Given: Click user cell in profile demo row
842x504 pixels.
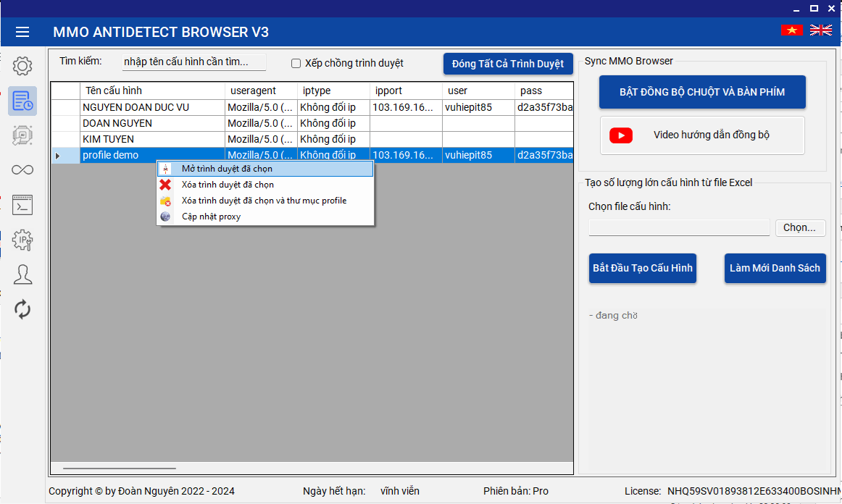Looking at the screenshot, I should click(478, 155).
